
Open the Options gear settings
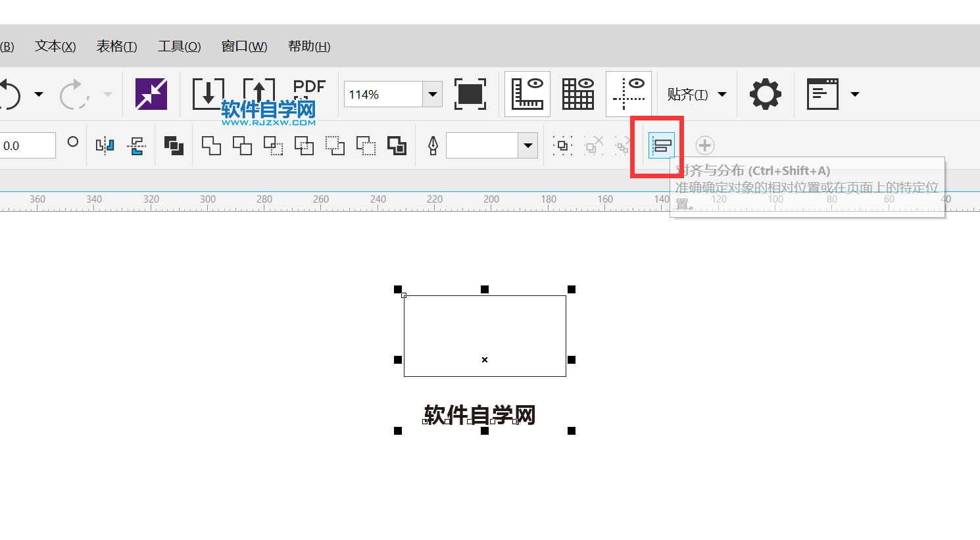tap(765, 93)
